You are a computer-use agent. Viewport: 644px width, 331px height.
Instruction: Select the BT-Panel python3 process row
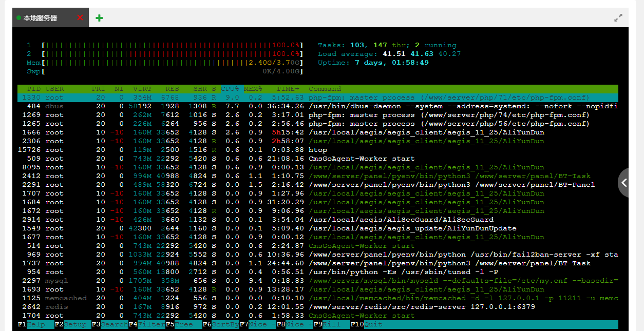coord(318,185)
